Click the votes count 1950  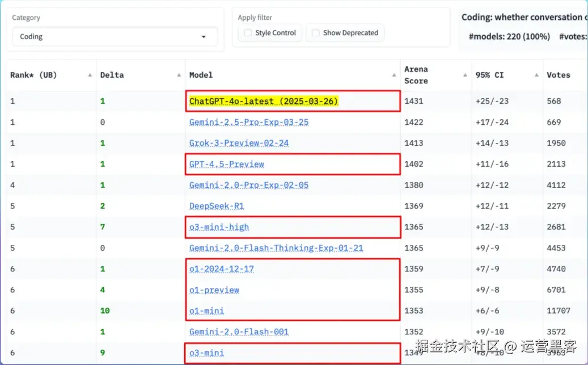tap(556, 143)
